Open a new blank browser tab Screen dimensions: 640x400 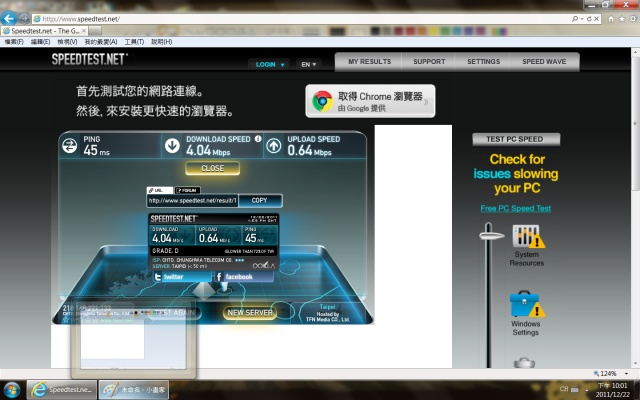[x=95, y=31]
